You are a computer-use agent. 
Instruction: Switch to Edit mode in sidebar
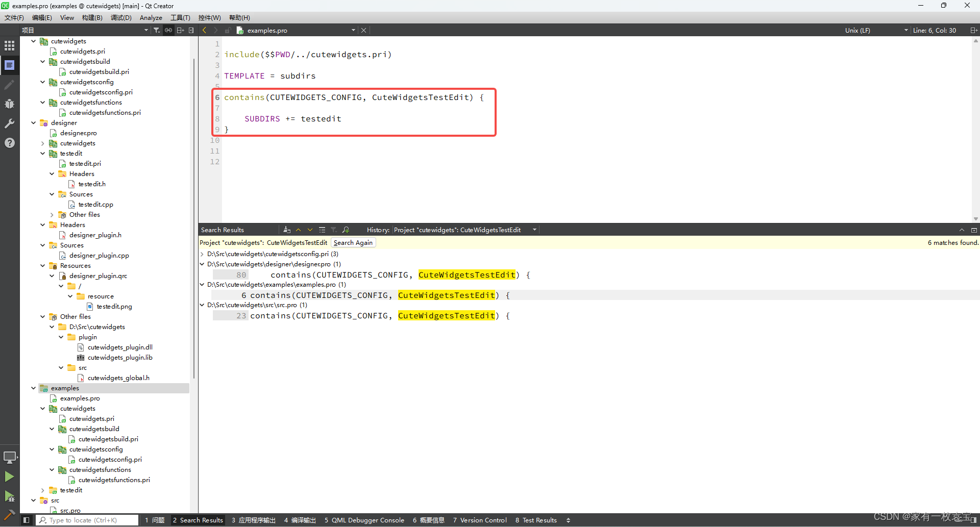(9, 65)
